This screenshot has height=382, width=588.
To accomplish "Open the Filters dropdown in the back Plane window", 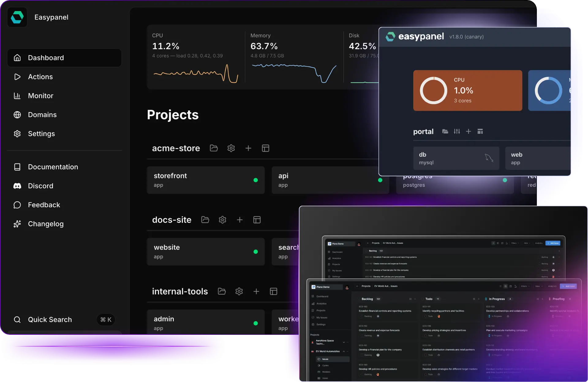I will (515, 243).
